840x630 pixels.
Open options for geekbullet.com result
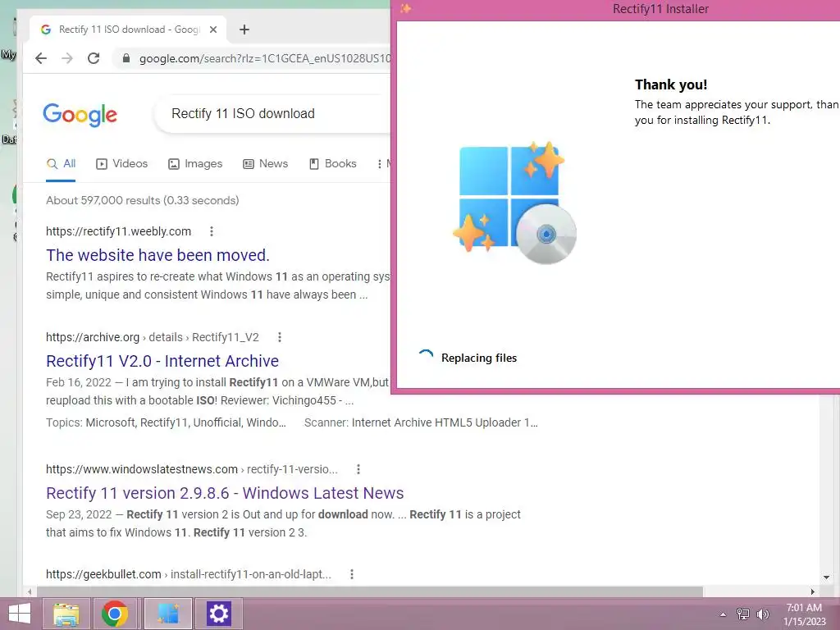352,574
